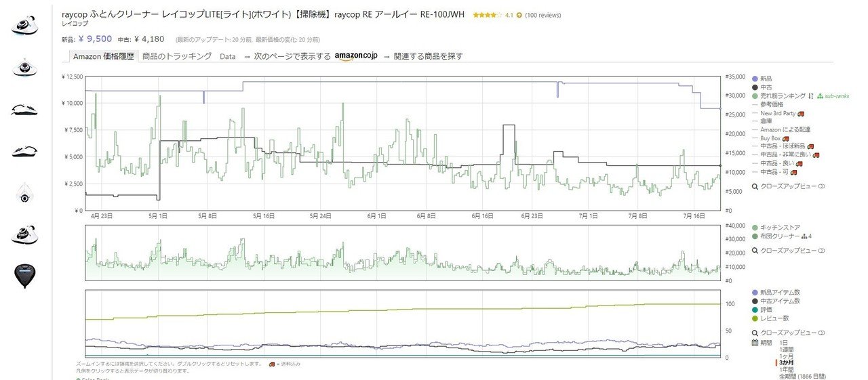Toggle クローズアップビュー for the item count chart
The image size is (868, 380).
pyautogui.click(x=788, y=333)
